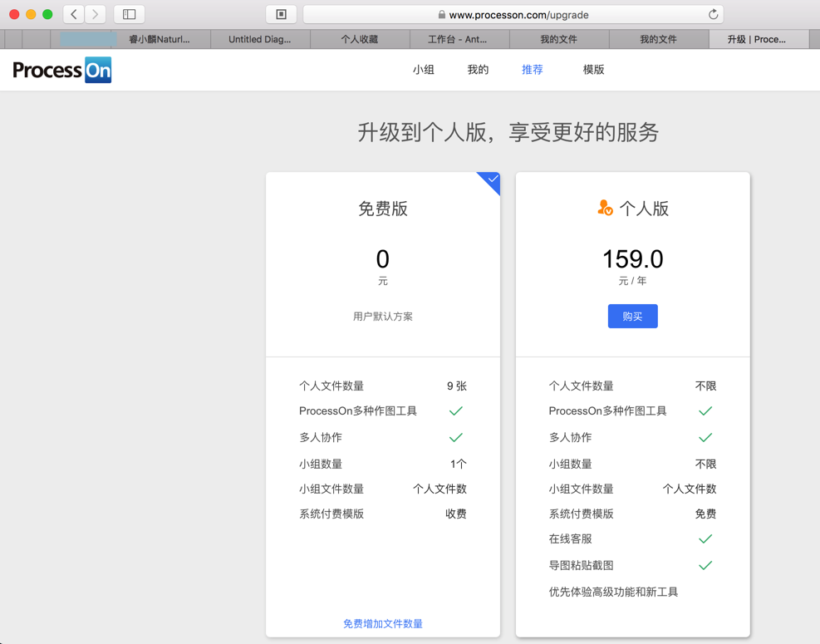Click the address bar URL field
Image resolution: width=820 pixels, height=644 pixels.
(x=513, y=15)
